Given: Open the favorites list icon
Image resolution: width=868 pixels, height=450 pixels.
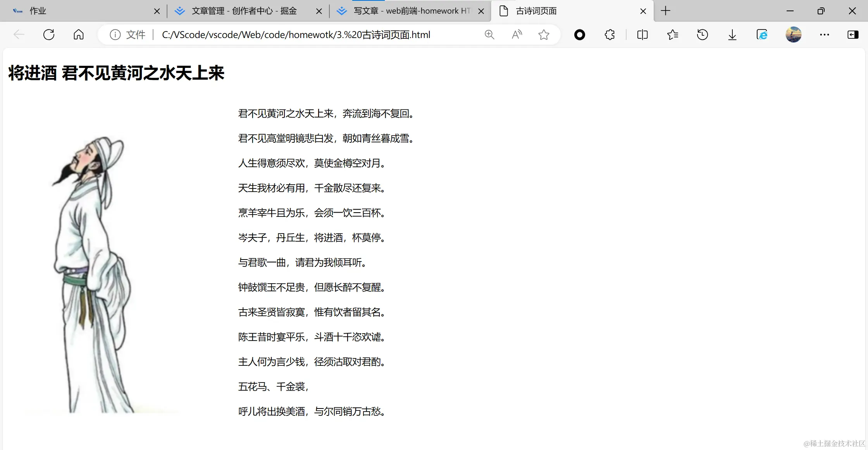Looking at the screenshot, I should click(672, 35).
